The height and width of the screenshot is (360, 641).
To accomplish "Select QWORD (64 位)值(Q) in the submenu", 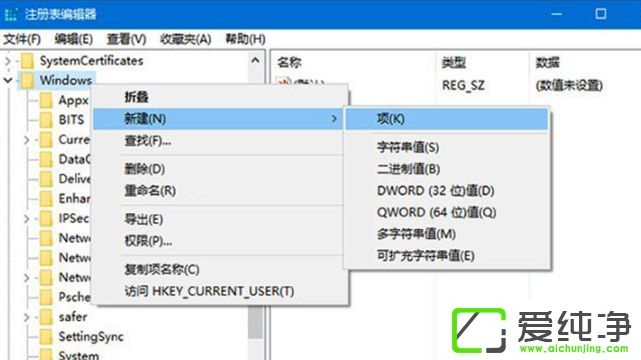I will point(446,212).
